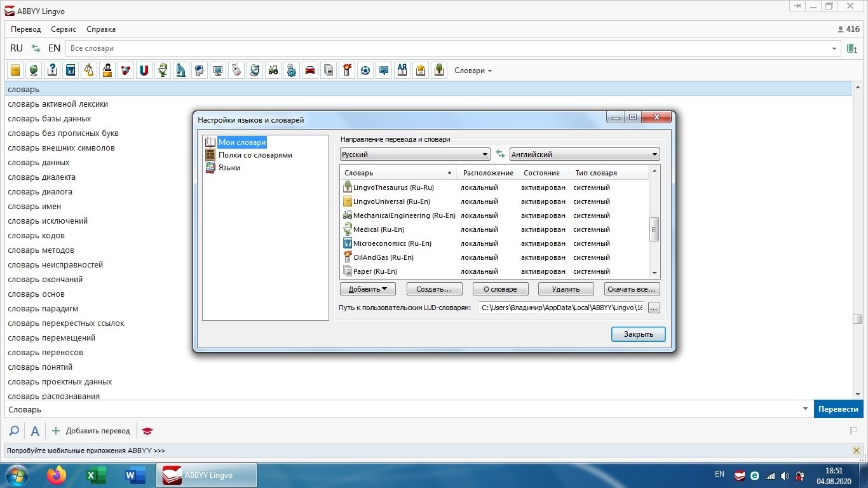The image size is (868, 488).
Task: Toggle the microscope dictionary icon
Action: point(181,71)
